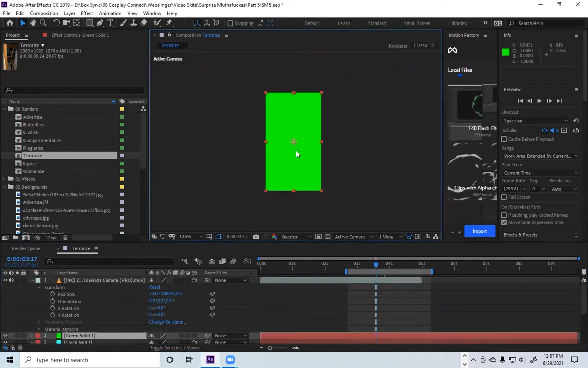Expand the 01 Videos folder
The height and width of the screenshot is (368, 588).
(4, 179)
